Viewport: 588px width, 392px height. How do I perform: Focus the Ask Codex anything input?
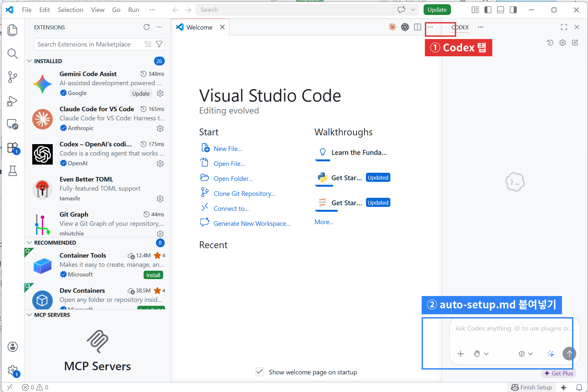click(x=513, y=329)
